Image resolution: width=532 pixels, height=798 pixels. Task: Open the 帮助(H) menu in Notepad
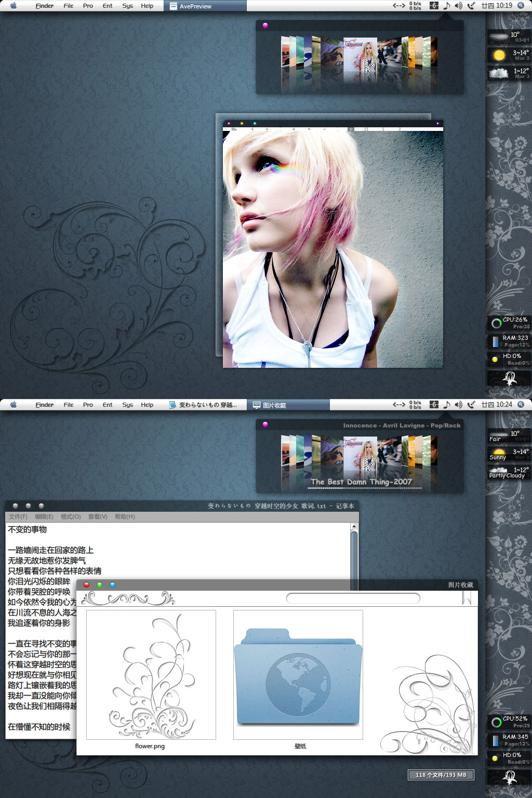(x=125, y=516)
